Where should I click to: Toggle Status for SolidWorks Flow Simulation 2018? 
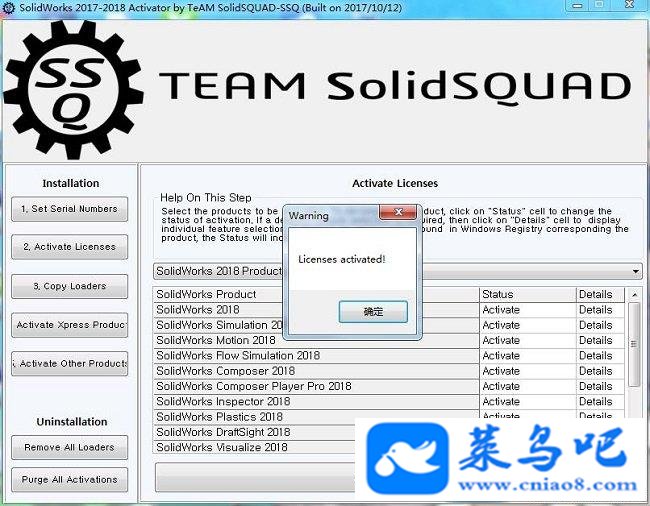527,356
